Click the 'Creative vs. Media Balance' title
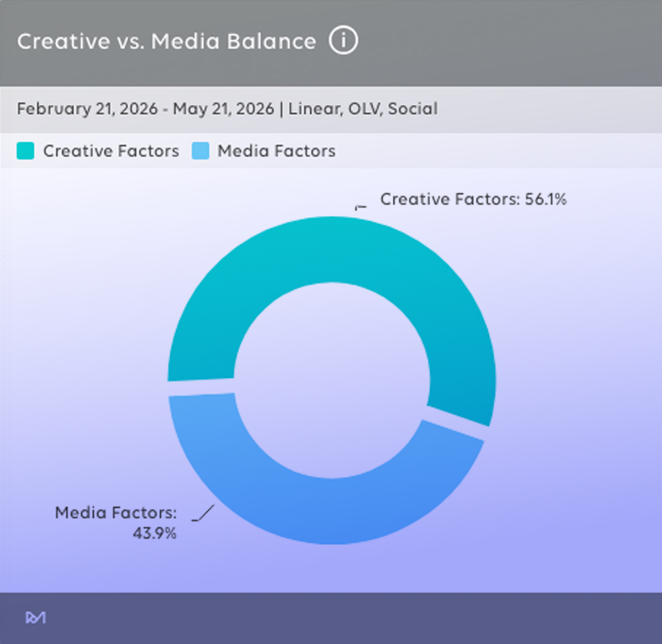Viewport: 662px width, 644px height. click(166, 41)
